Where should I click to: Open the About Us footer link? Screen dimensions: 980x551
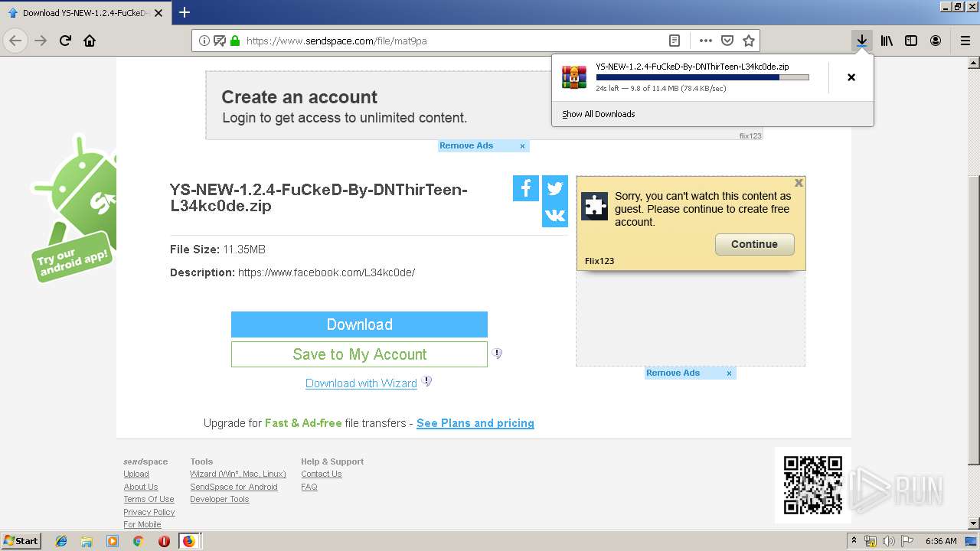[141, 487]
